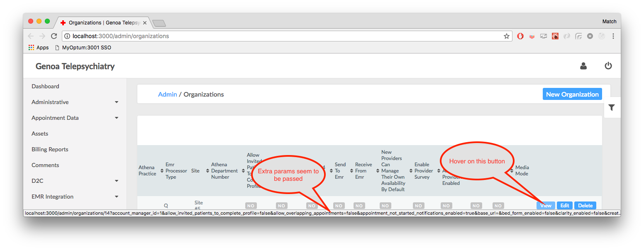Click inside the address bar
Viewport: 644px width, 250px height.
[249, 36]
